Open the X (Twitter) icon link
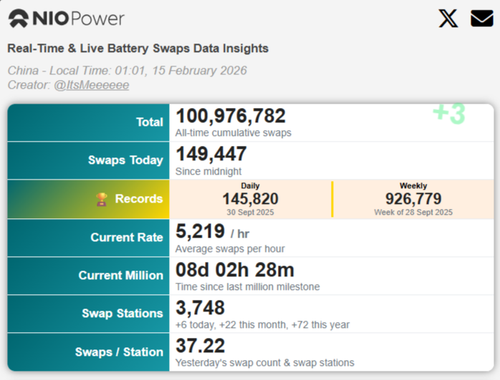500x380 pixels. pyautogui.click(x=448, y=18)
